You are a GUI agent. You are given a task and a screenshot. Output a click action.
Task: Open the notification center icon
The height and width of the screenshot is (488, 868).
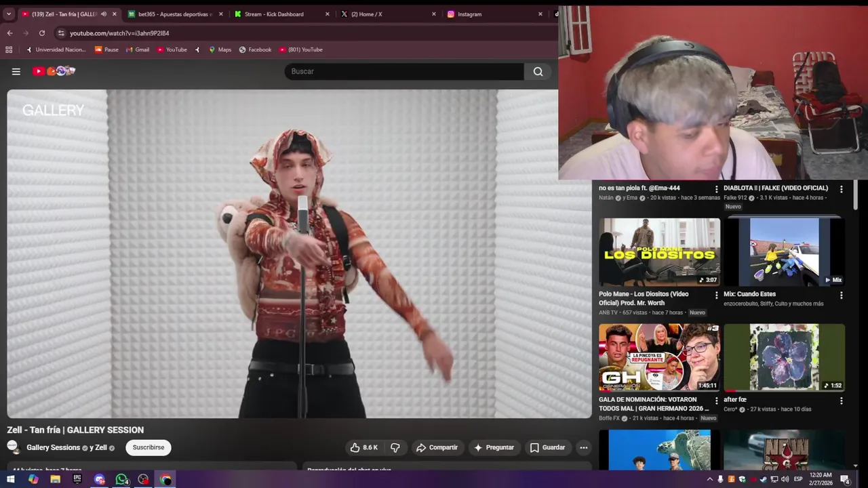tap(845, 479)
